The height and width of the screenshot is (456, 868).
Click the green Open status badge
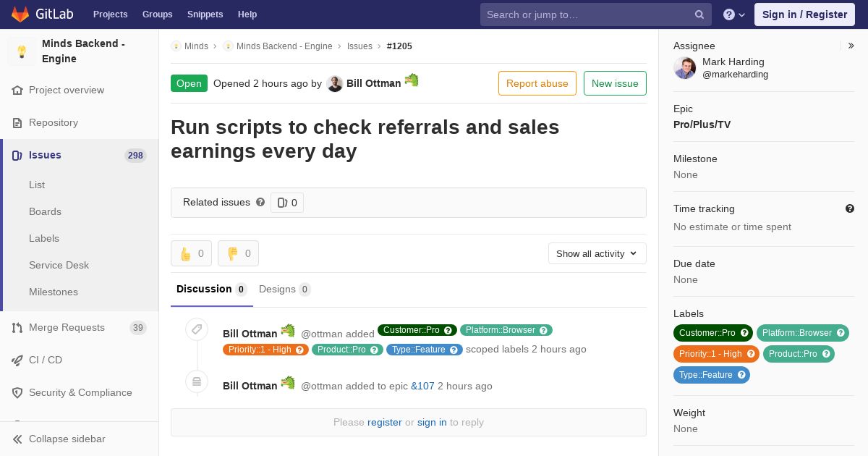coord(189,83)
